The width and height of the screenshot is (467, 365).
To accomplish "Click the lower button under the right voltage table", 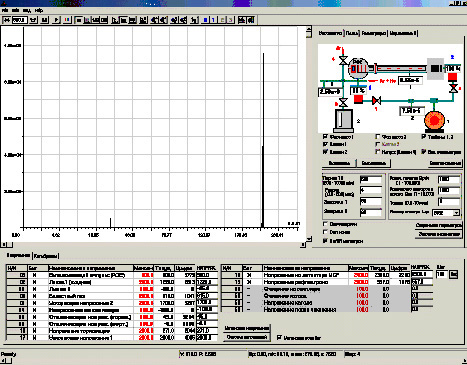I will tap(246, 337).
